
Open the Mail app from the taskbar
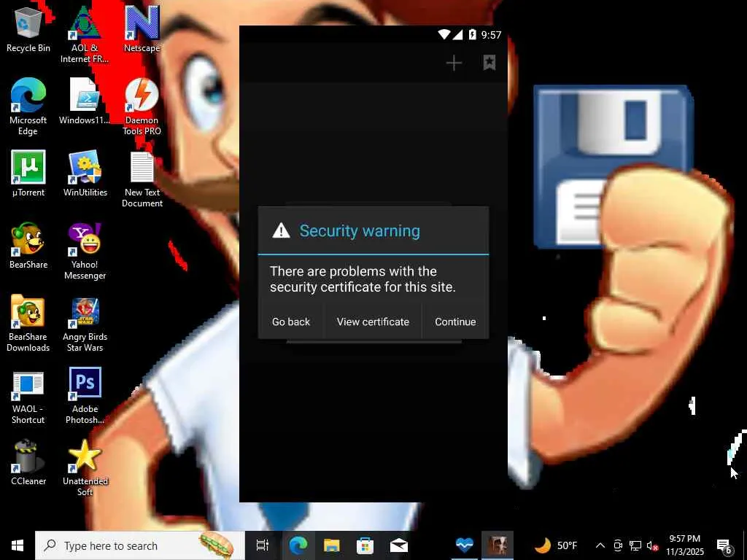pyautogui.click(x=399, y=545)
